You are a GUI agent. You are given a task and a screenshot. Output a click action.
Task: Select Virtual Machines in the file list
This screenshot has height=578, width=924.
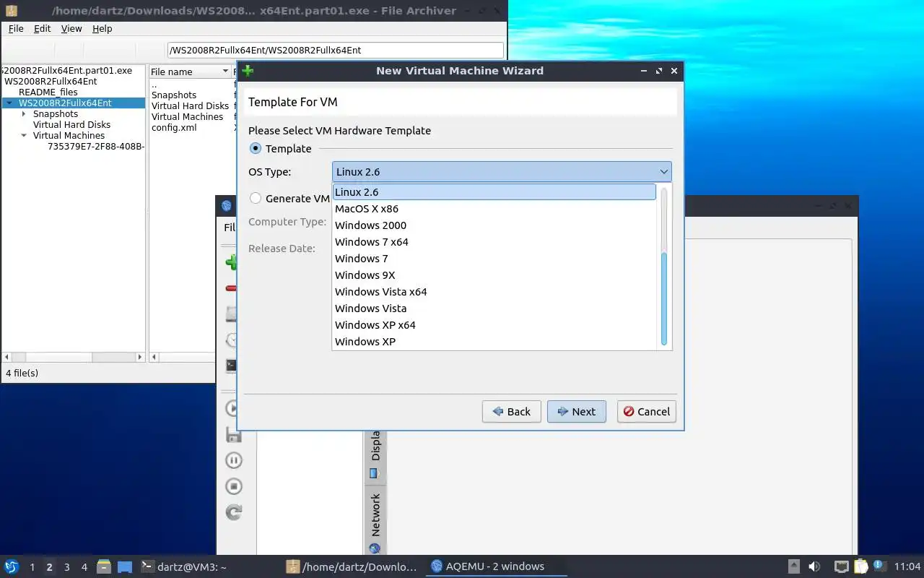pos(188,117)
